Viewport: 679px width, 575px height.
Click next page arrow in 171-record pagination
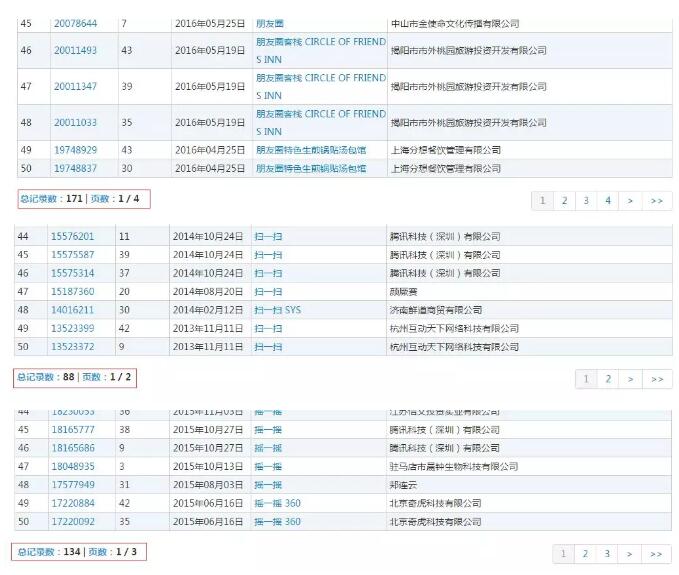point(630,200)
